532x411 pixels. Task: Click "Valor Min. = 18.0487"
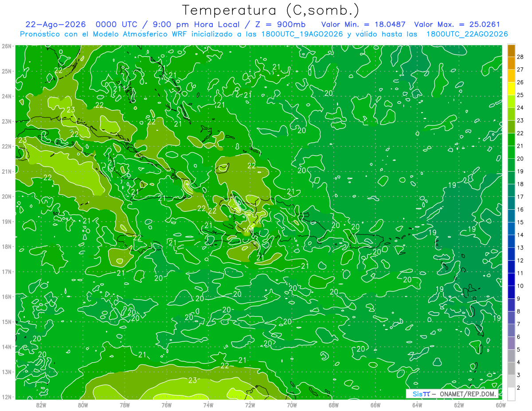pyautogui.click(x=364, y=24)
